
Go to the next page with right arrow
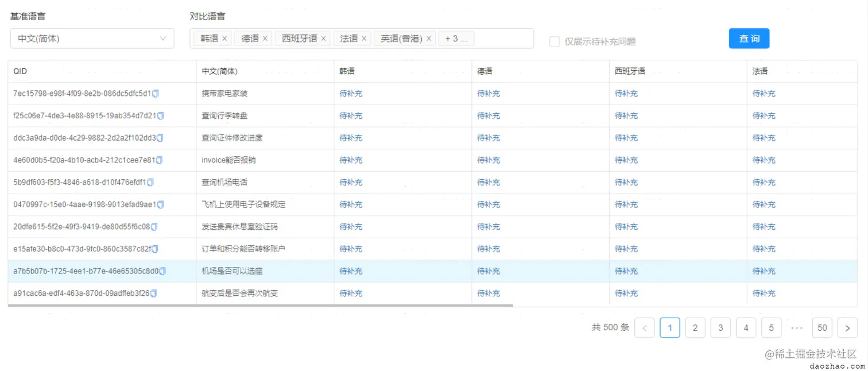point(847,328)
